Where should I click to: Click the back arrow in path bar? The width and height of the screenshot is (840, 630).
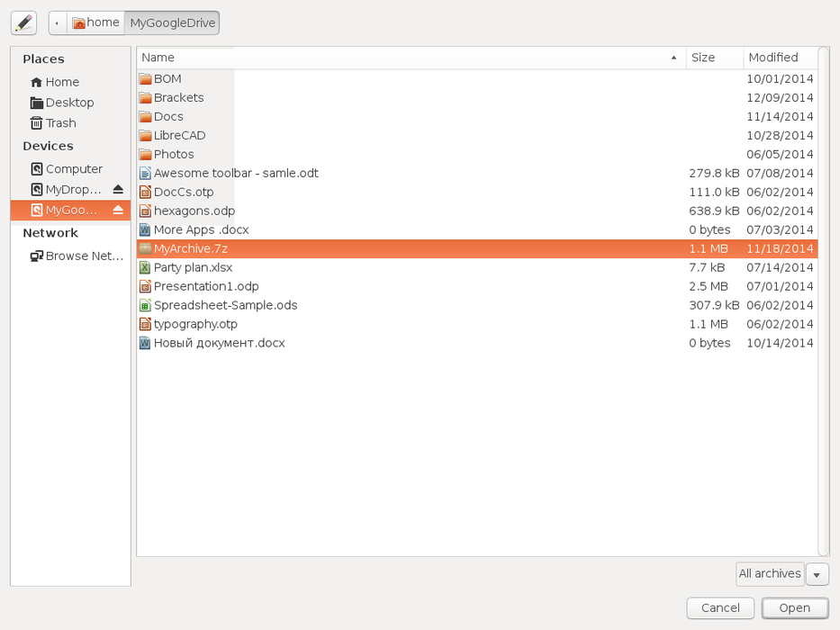(58, 22)
